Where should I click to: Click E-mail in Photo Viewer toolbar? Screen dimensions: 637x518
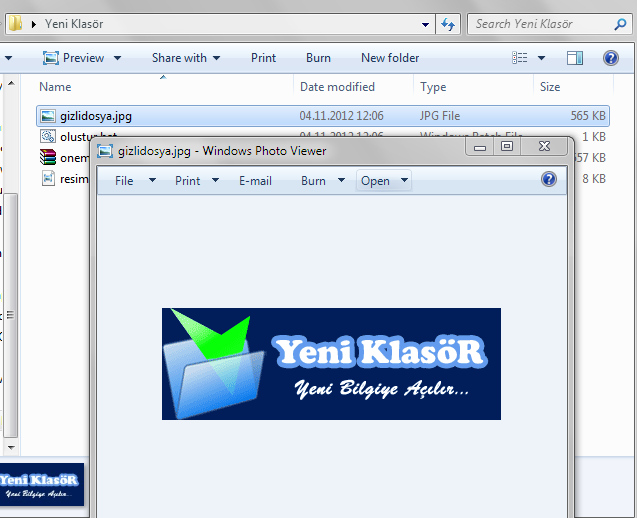[255, 181]
